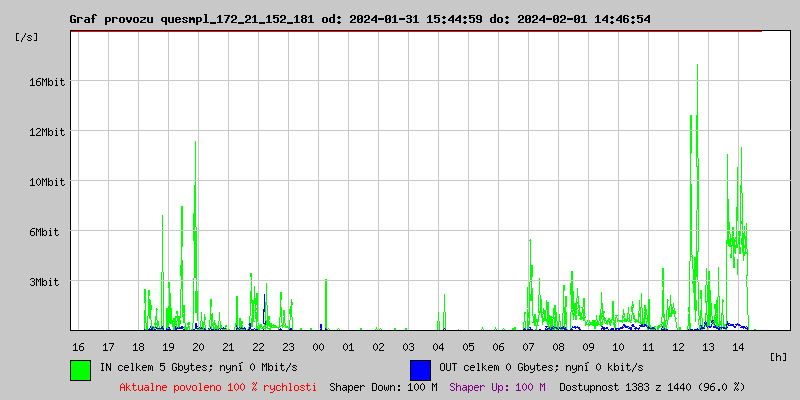800x400 pixels.
Task: Select the 00 hour mark on time axis
Action: [x=318, y=346]
